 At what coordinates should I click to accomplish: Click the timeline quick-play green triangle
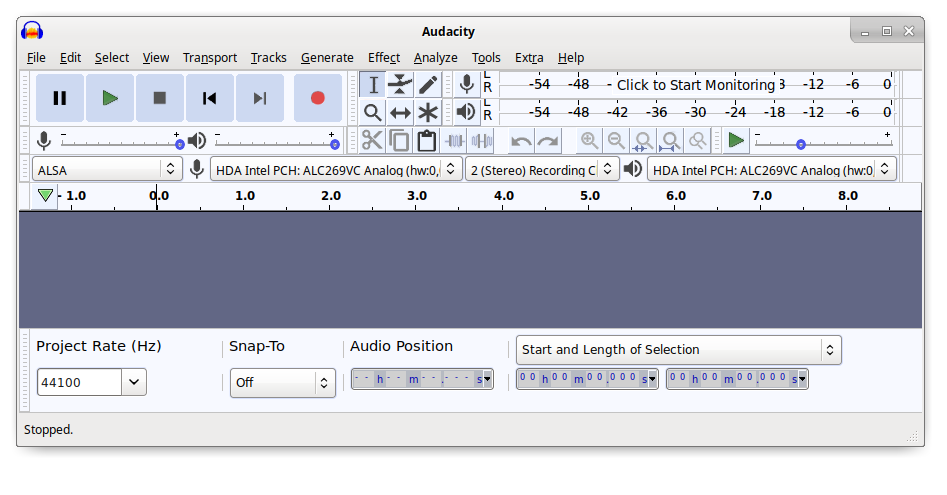coord(45,196)
